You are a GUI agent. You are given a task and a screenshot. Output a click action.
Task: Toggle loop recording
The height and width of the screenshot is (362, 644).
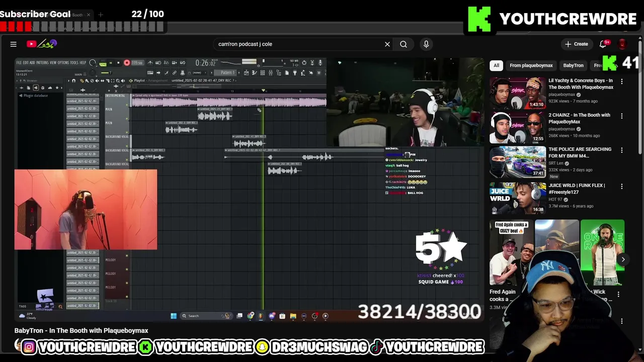(182, 63)
